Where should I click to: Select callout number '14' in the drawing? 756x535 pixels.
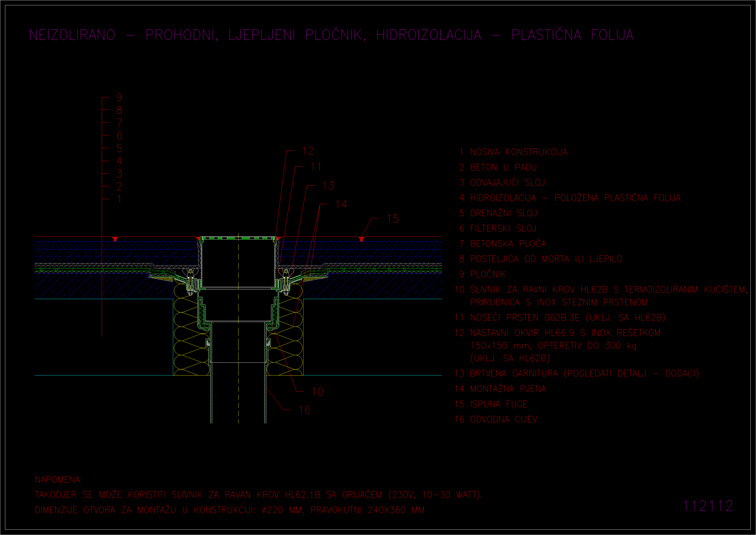[x=341, y=204]
